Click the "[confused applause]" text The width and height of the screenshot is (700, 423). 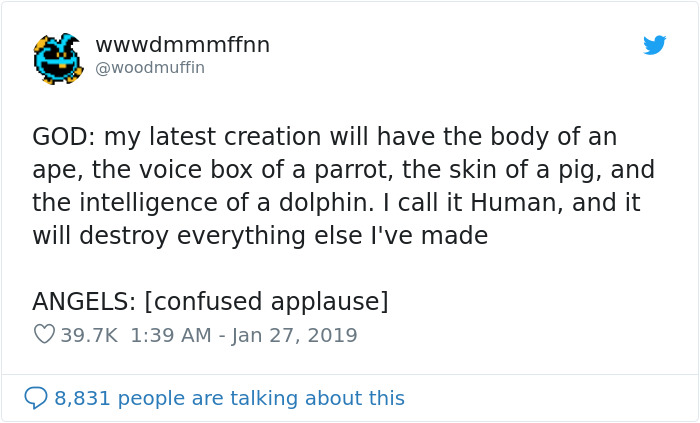[272, 301]
